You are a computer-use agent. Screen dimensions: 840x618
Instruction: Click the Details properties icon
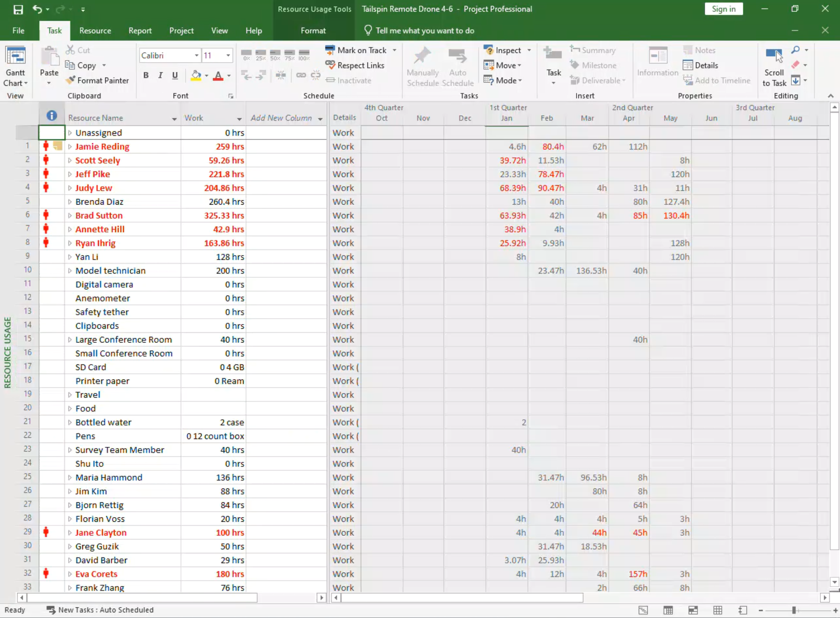688,66
